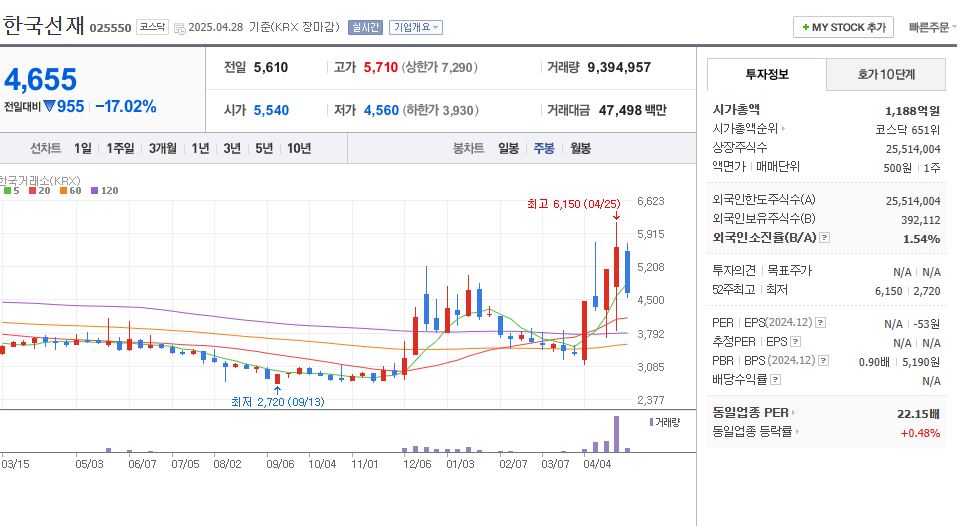The image size is (959, 526).
Task: Click the 배당수익률 help icon
Action: tap(776, 379)
